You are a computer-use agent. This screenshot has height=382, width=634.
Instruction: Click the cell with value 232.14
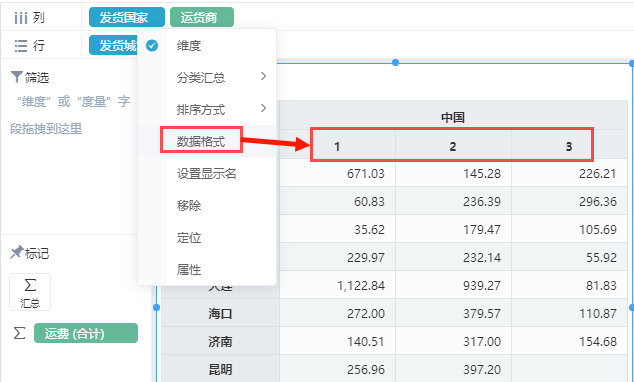click(453, 257)
